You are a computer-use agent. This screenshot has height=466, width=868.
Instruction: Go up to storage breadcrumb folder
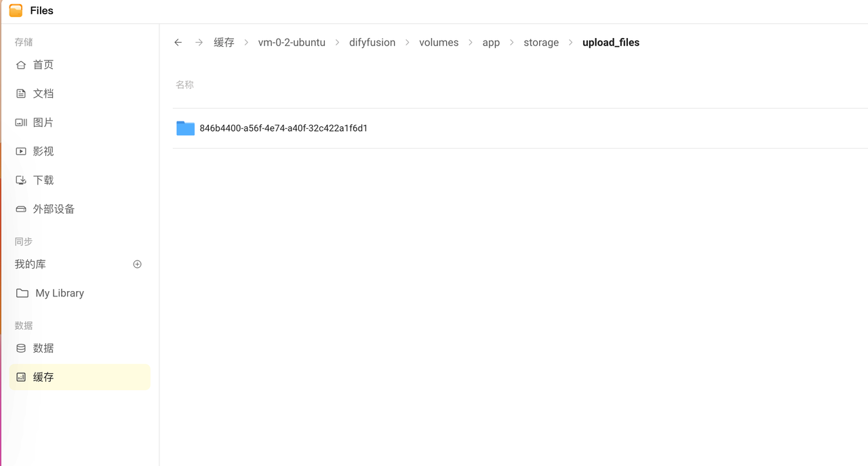pos(540,42)
